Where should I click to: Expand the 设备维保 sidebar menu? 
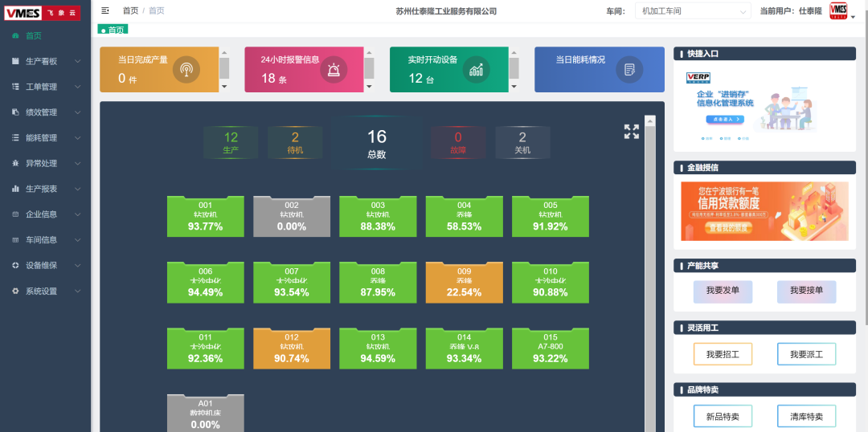click(x=45, y=266)
